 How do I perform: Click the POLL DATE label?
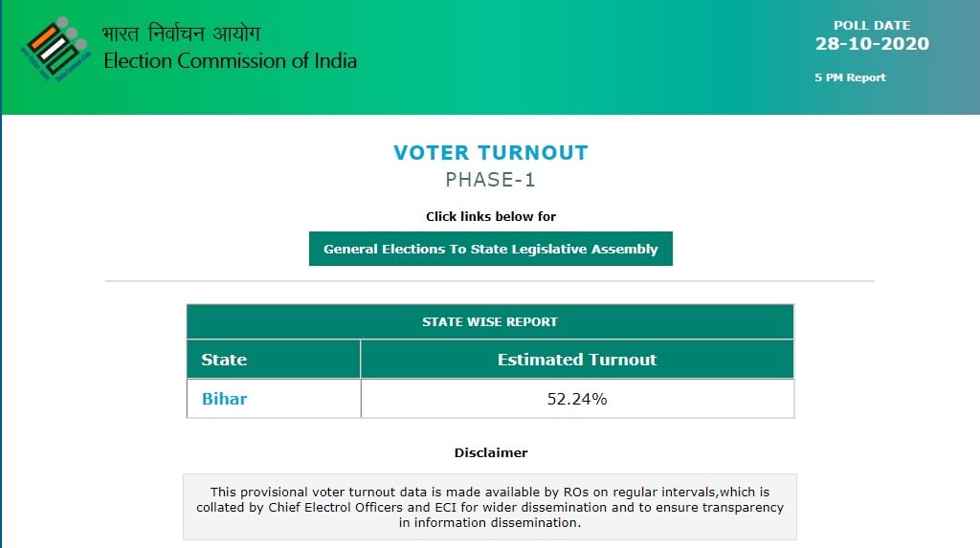point(872,26)
